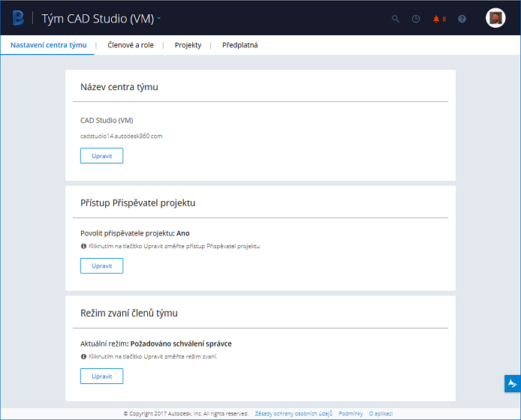Click info icon beside Přispěvatel projektu hint
Screen dimensions: 521x420
(x=83, y=246)
